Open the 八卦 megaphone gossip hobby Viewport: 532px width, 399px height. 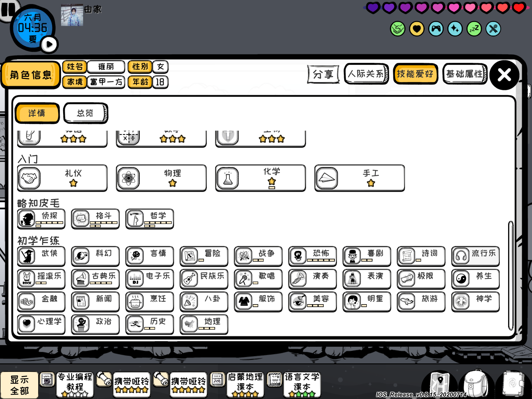click(x=204, y=302)
